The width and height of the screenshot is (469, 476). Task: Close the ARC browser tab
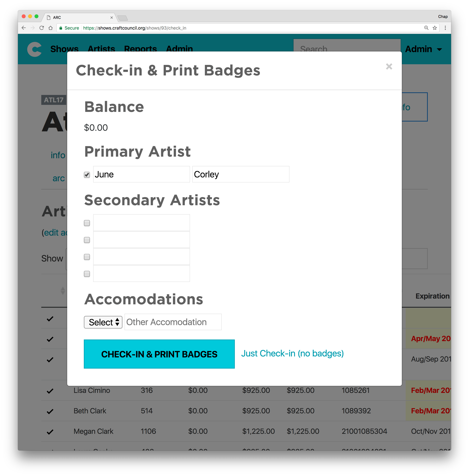(x=112, y=17)
